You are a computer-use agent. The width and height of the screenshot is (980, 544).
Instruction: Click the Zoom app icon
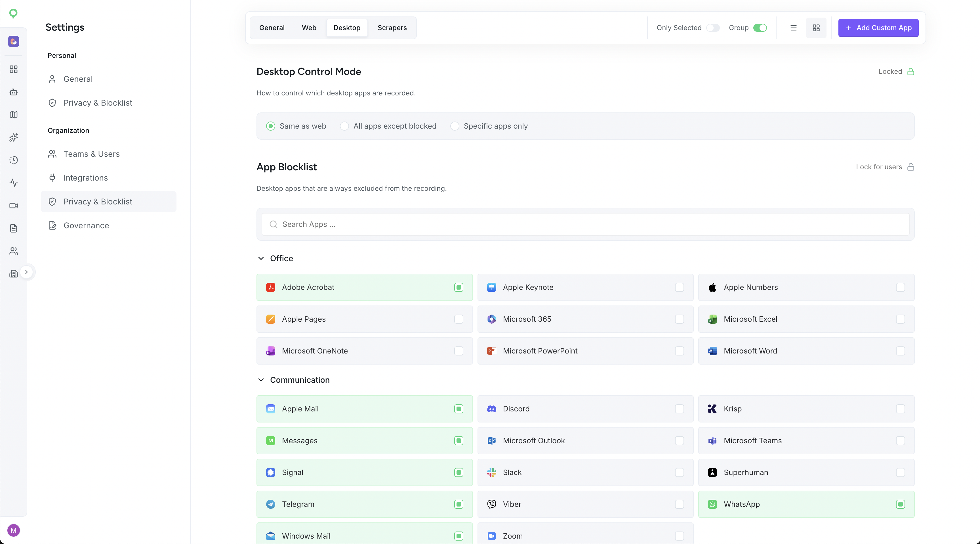tap(491, 536)
